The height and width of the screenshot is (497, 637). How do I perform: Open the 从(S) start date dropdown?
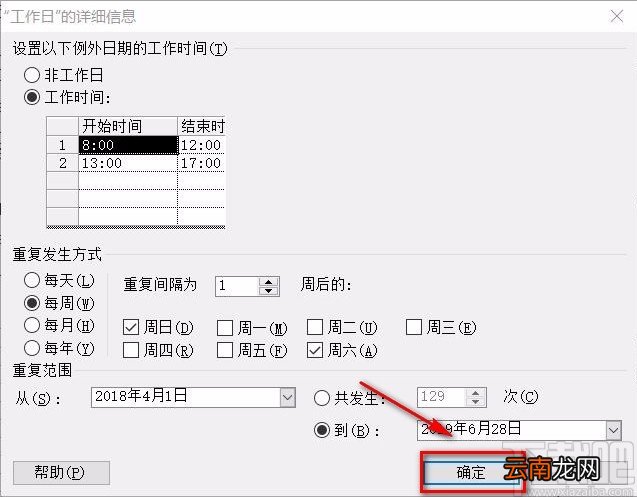(x=288, y=397)
